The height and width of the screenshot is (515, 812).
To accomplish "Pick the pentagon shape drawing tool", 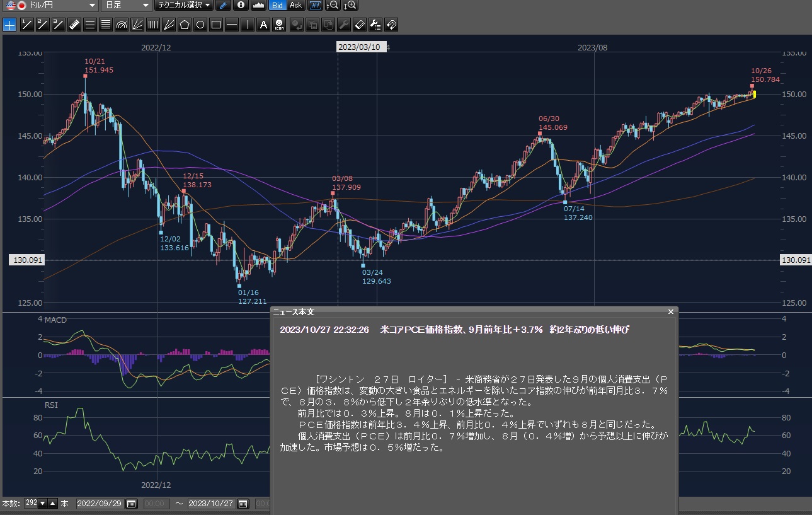I will [185, 25].
